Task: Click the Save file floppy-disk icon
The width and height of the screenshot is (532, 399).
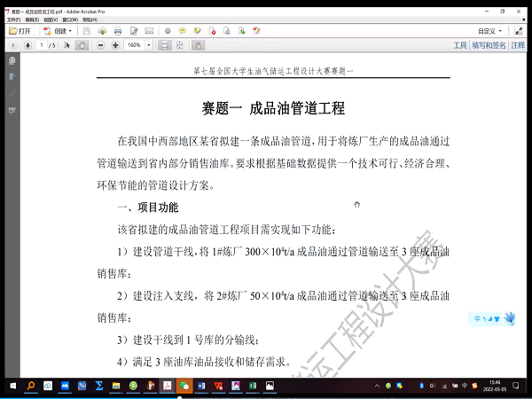Action: click(x=87, y=31)
